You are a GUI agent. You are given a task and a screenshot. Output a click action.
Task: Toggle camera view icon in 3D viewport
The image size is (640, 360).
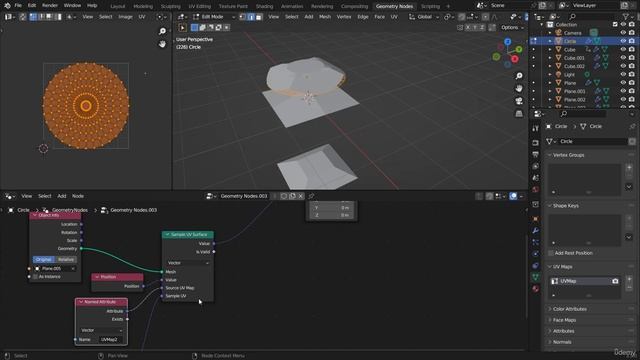click(x=519, y=101)
